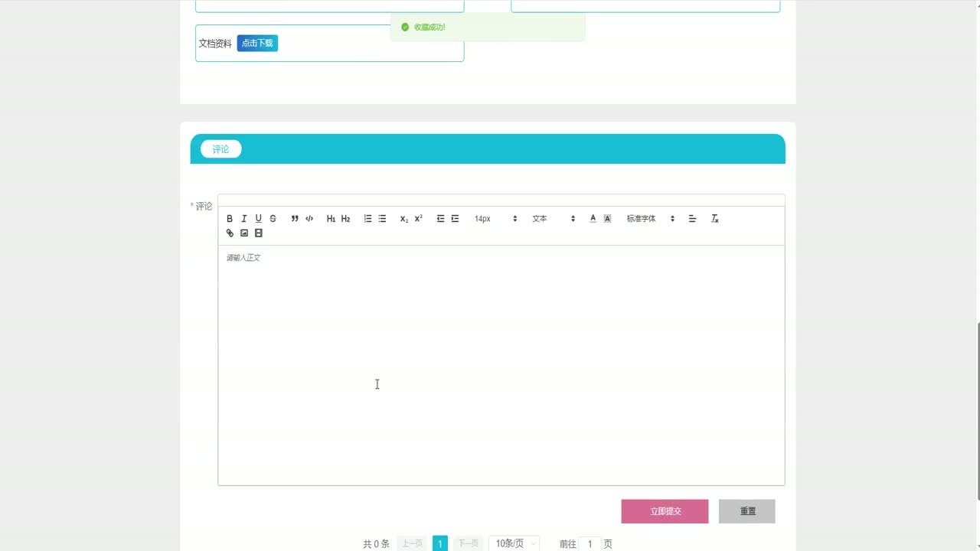Select the 评论 section tab

pyautogui.click(x=221, y=149)
